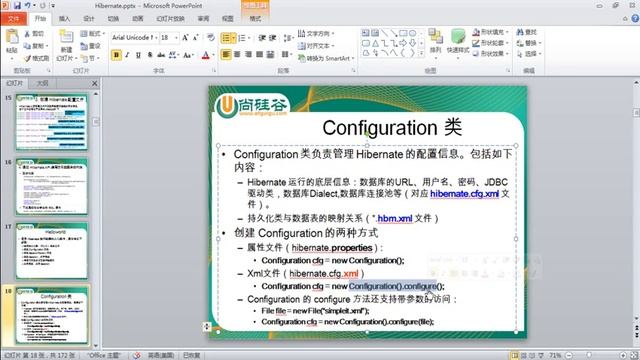Toggle bulleted list

coord(226,38)
